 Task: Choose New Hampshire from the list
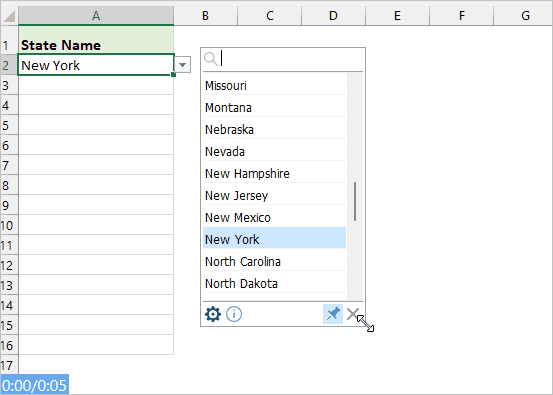[x=274, y=174]
